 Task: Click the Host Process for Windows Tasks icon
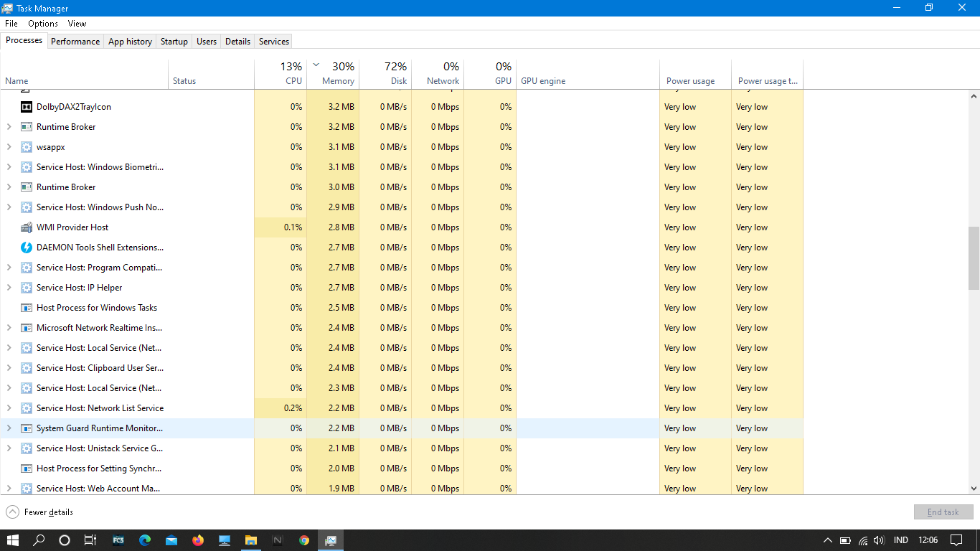tap(26, 308)
